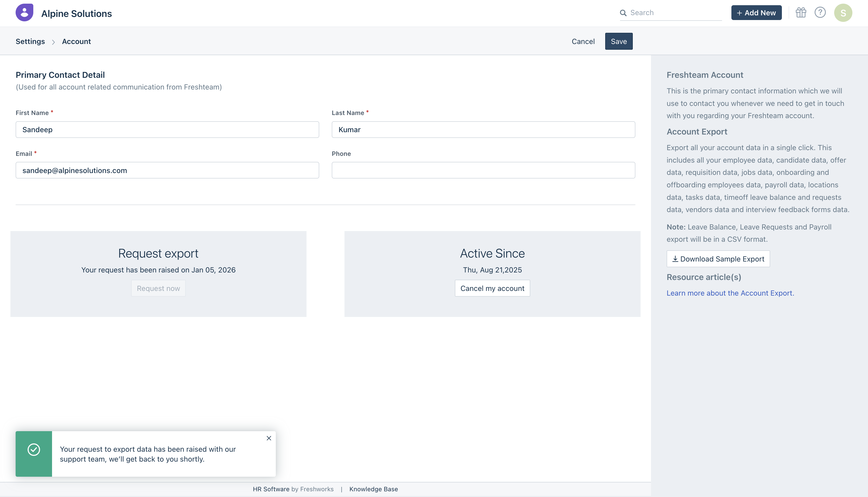Image resolution: width=868 pixels, height=497 pixels.
Task: Click into the Email input field
Action: point(167,170)
